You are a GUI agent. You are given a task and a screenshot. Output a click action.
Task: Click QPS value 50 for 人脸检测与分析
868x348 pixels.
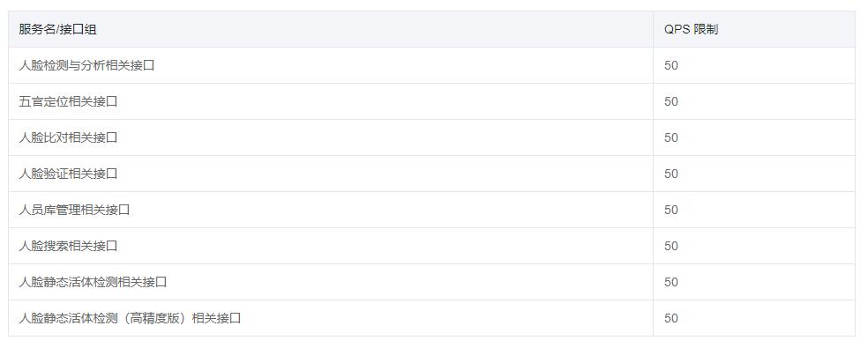[671, 65]
